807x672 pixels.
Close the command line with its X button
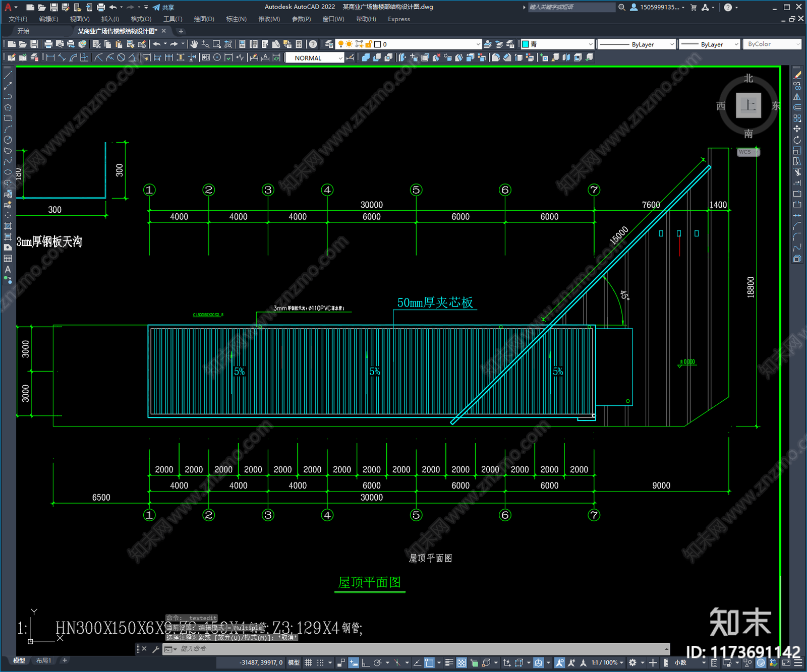pyautogui.click(x=144, y=649)
